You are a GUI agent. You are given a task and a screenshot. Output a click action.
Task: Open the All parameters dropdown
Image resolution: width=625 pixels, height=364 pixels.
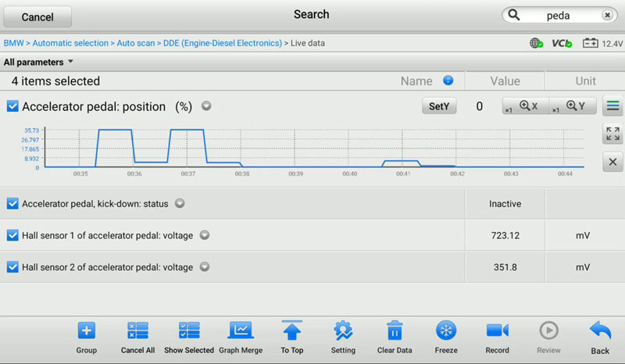(x=38, y=62)
